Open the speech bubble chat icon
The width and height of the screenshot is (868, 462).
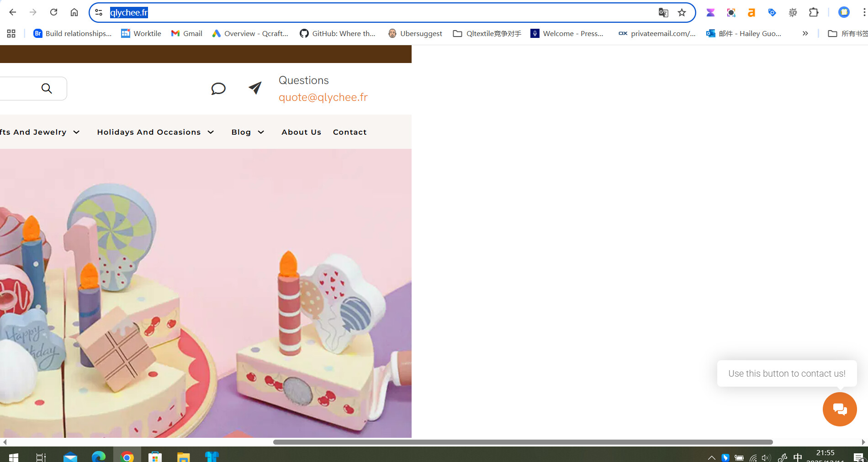[x=218, y=88]
